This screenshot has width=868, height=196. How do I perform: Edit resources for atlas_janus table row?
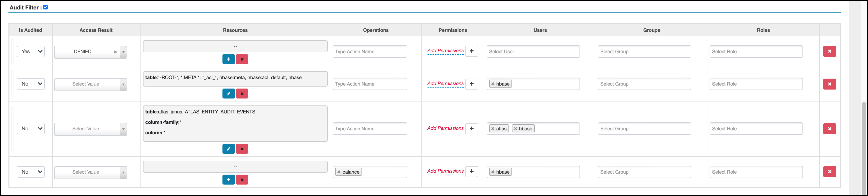coord(228,149)
